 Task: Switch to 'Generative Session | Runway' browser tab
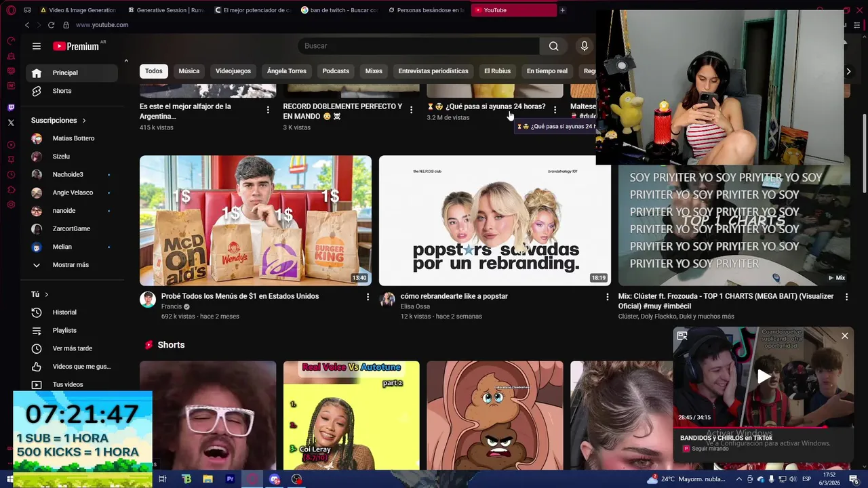pyautogui.click(x=166, y=10)
